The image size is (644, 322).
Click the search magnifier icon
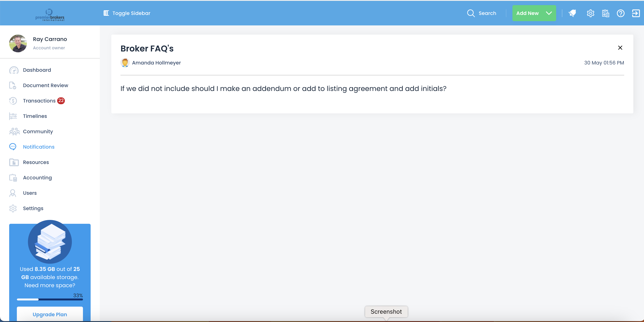point(471,13)
